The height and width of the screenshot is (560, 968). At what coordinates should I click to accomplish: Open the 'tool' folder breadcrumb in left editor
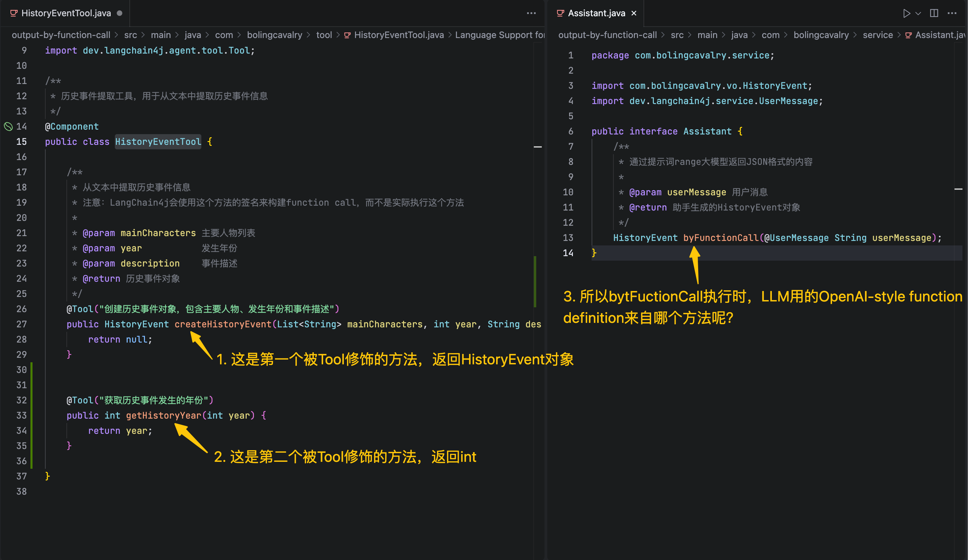pyautogui.click(x=324, y=35)
